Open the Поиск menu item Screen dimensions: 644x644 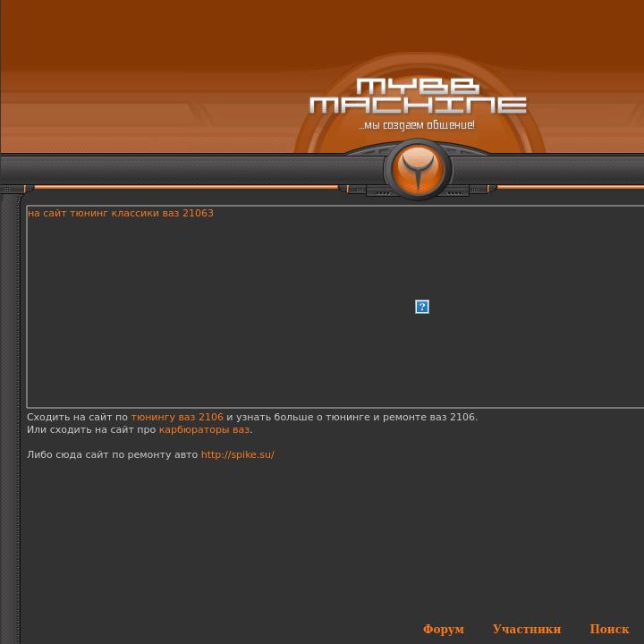(609, 629)
